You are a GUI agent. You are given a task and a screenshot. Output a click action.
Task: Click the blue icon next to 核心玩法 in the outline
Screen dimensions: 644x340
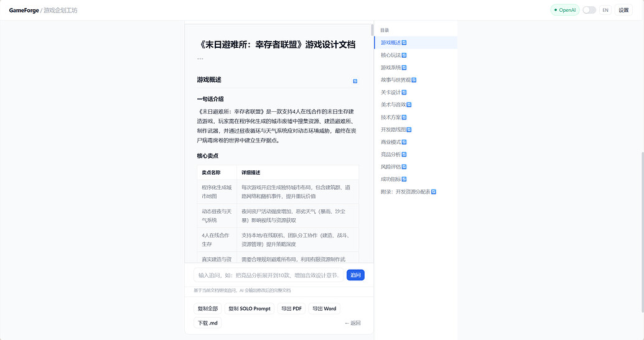pyautogui.click(x=404, y=55)
